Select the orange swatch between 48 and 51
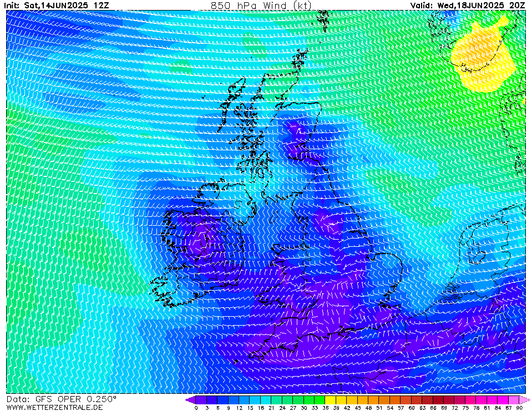This screenshot has width=532, height=411. click(374, 400)
